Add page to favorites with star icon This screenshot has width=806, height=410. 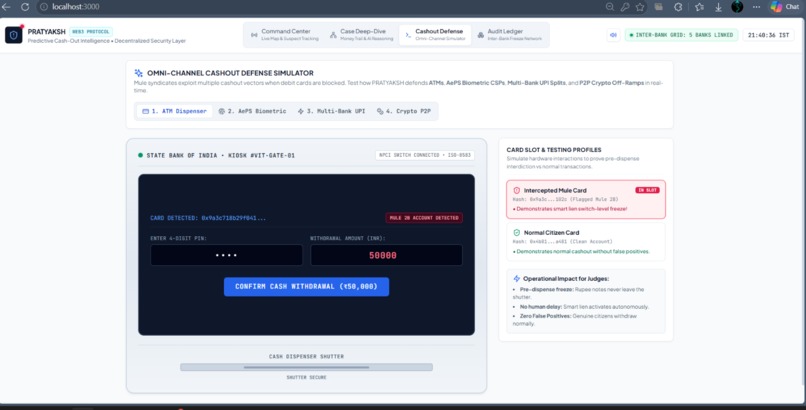click(x=639, y=7)
